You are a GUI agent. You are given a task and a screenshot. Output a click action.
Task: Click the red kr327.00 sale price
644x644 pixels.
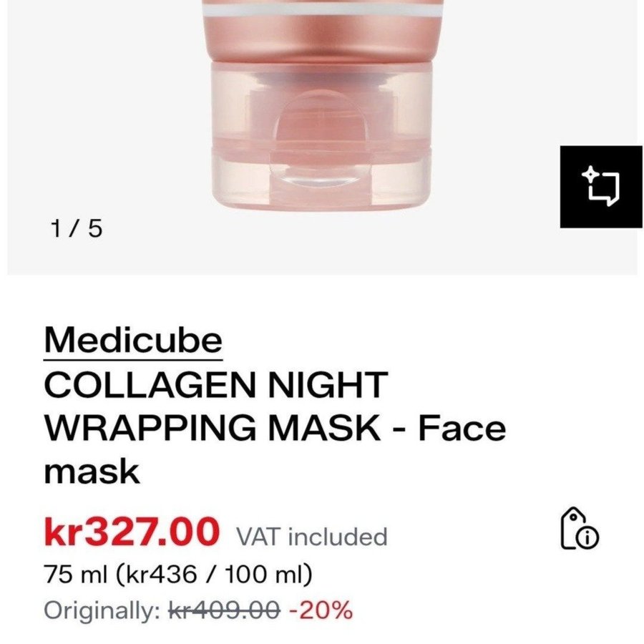[132, 532]
